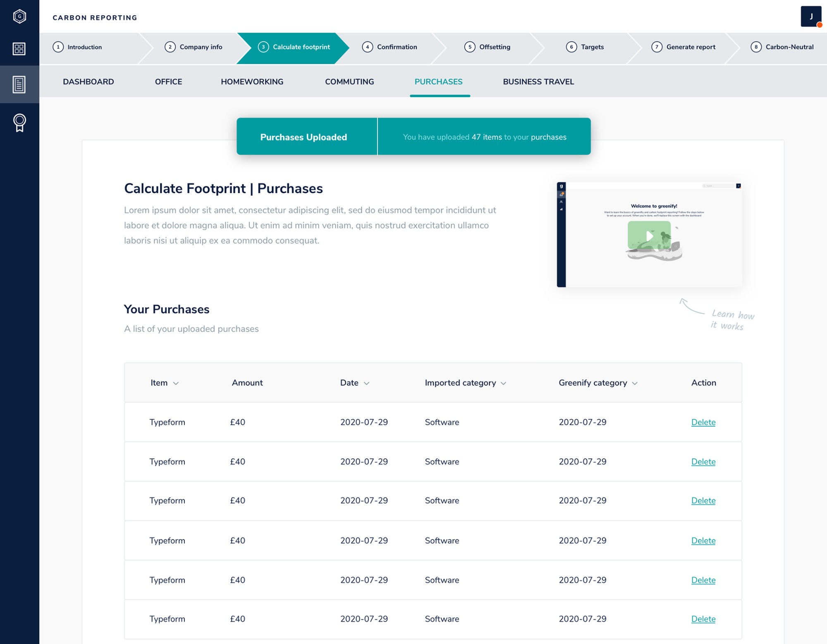This screenshot has height=644, width=827.
Task: Click the Learn how it works note
Action: [x=732, y=320]
